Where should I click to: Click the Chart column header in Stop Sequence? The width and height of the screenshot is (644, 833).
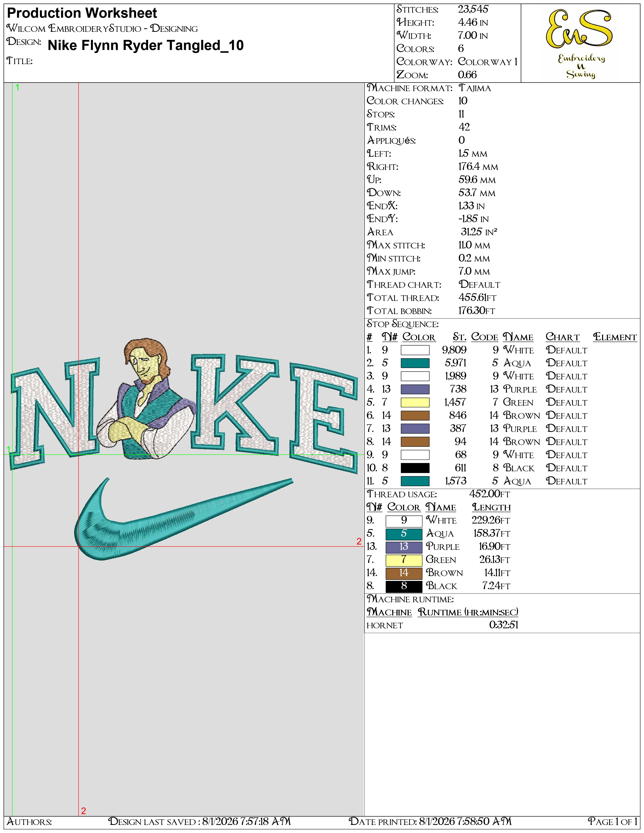tap(562, 337)
